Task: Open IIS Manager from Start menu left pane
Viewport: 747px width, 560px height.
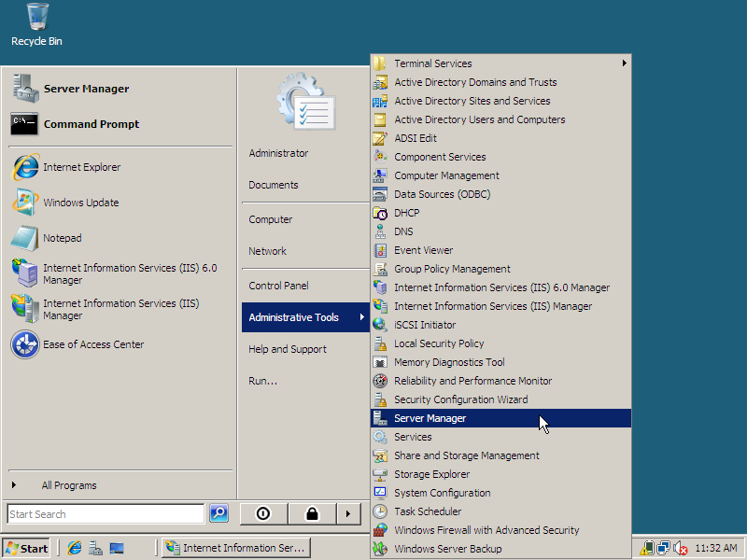Action: (x=120, y=309)
